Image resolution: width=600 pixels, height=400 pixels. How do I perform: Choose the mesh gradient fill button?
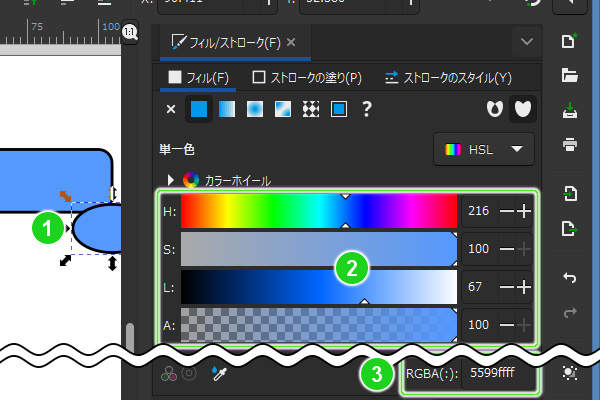click(283, 109)
